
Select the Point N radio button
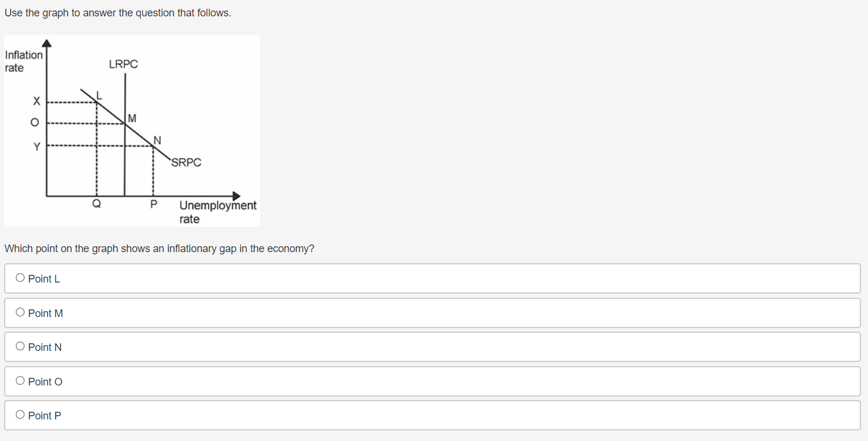click(19, 346)
